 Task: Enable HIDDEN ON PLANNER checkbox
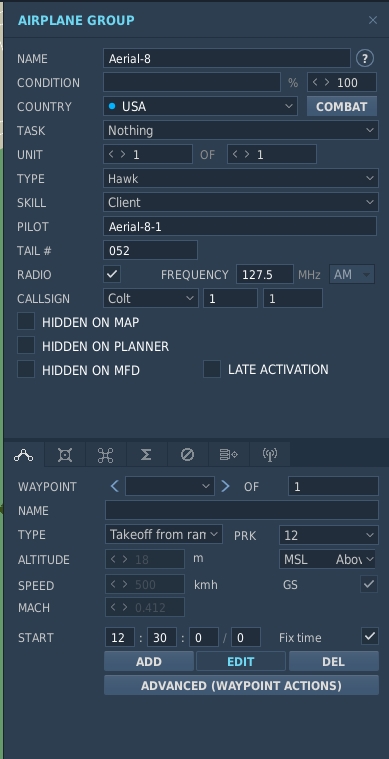[26, 345]
